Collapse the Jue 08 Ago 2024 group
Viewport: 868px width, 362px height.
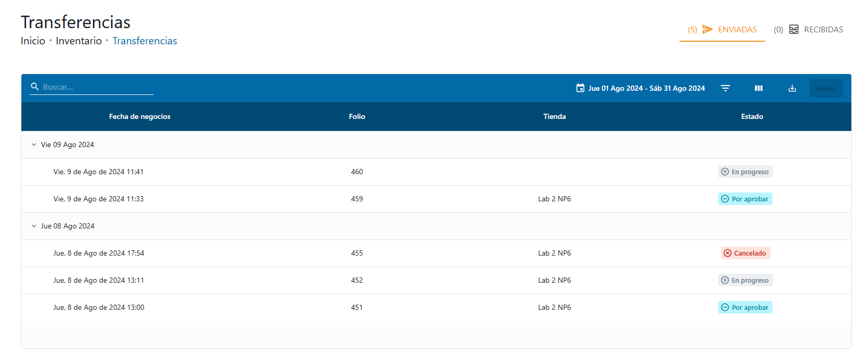[34, 226]
